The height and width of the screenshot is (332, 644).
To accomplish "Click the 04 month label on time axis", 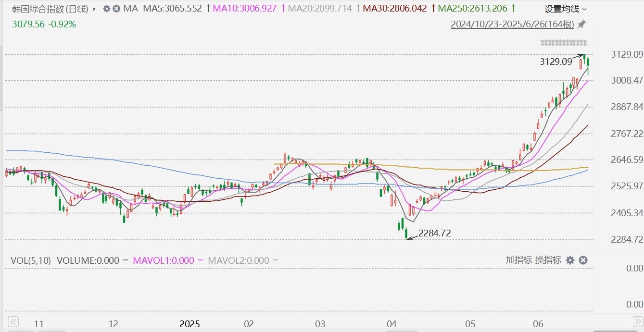I will pos(392,323).
